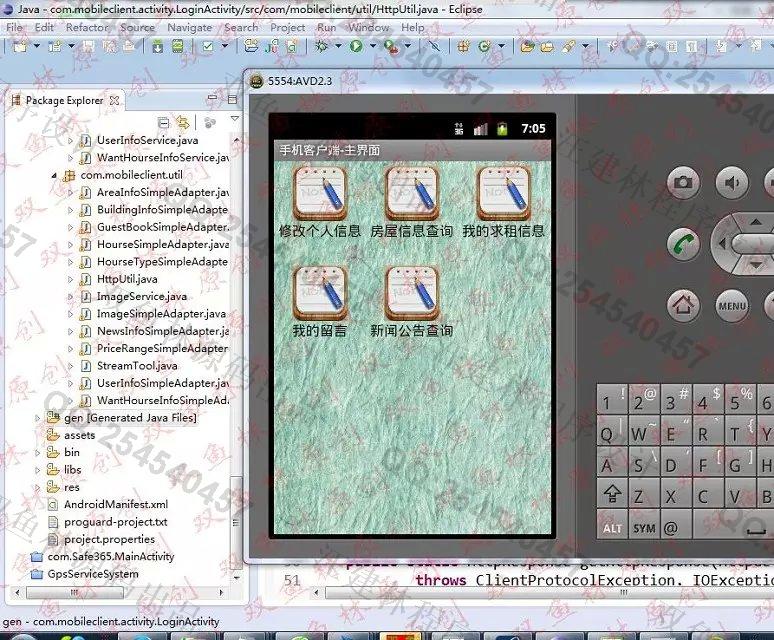Image resolution: width=774 pixels, height=640 pixels.
Task: Open the Navigate menu
Action: pyautogui.click(x=190, y=27)
